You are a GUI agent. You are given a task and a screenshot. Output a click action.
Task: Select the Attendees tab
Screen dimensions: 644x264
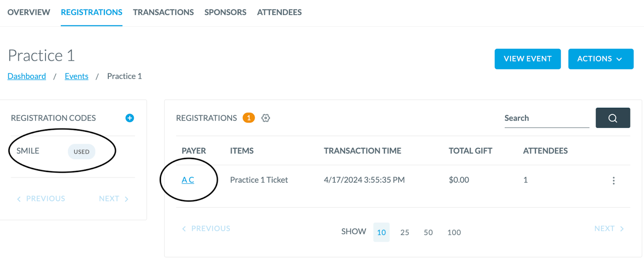tap(279, 12)
